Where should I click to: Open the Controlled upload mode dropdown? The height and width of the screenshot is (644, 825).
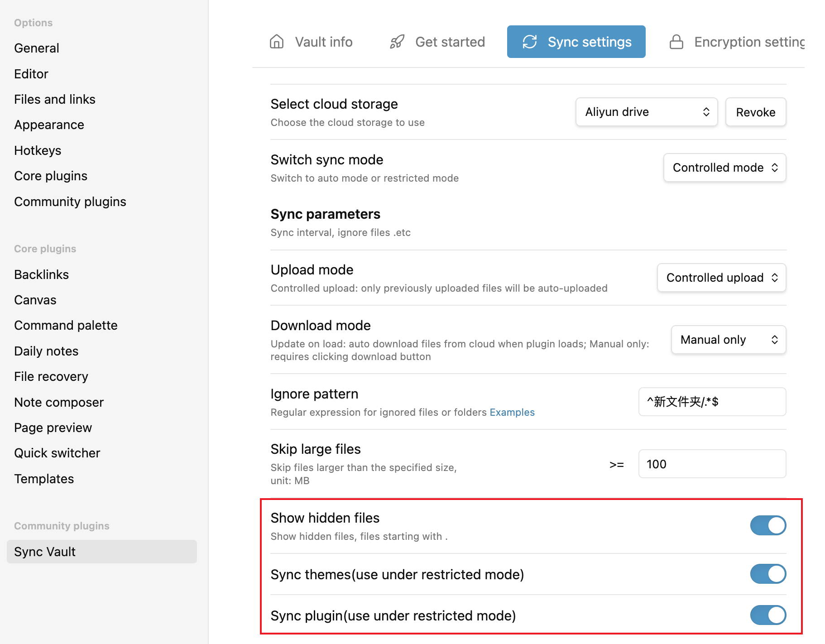click(721, 278)
